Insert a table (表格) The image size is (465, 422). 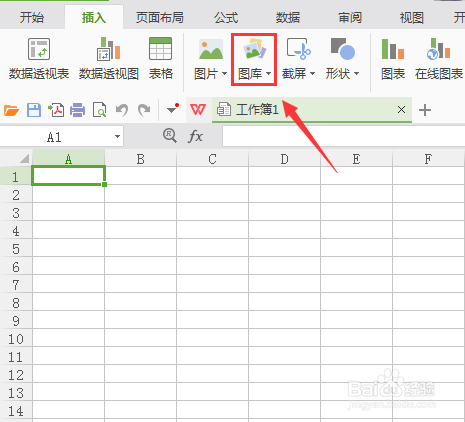(x=161, y=59)
